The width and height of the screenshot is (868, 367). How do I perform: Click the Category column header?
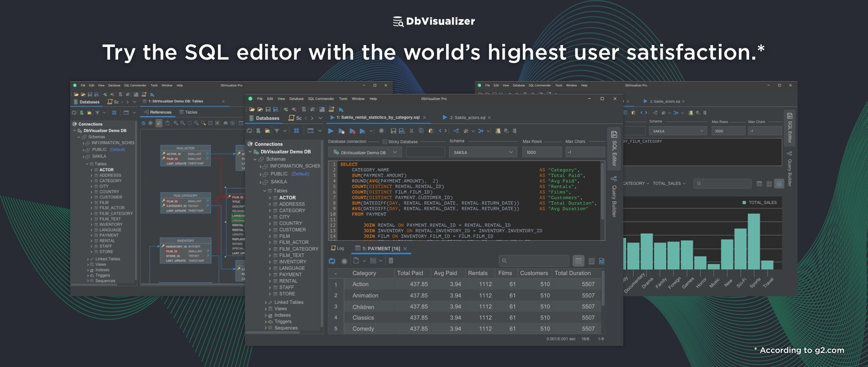coord(364,273)
